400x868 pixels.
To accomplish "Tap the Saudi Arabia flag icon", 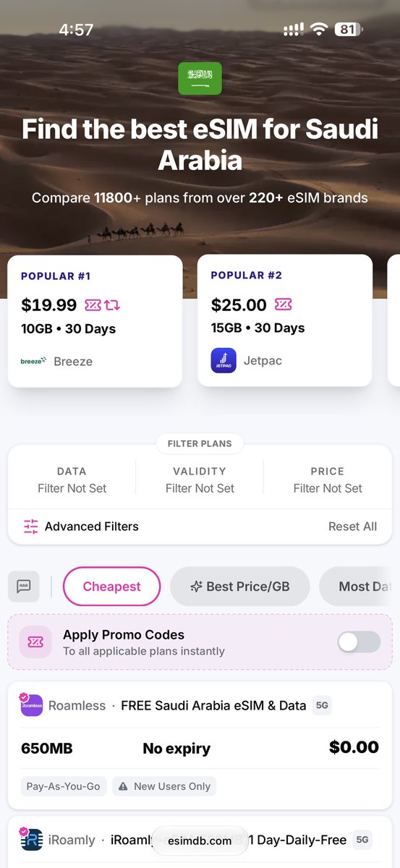I will click(200, 78).
